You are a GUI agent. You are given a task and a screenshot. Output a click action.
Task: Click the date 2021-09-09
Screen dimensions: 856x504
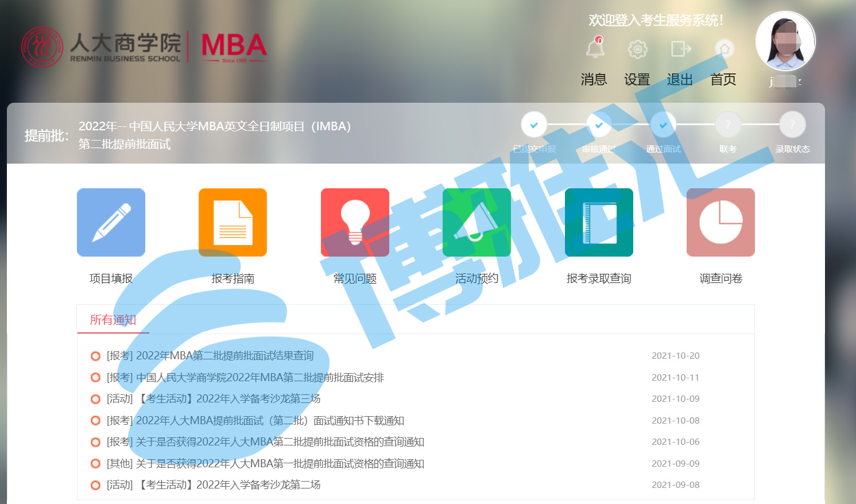pyautogui.click(x=676, y=464)
